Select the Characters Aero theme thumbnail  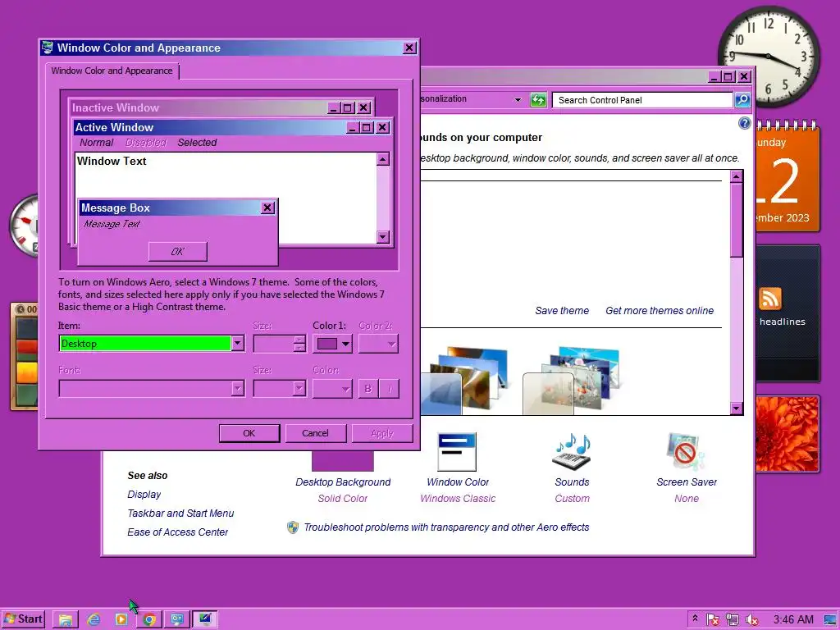(571, 381)
